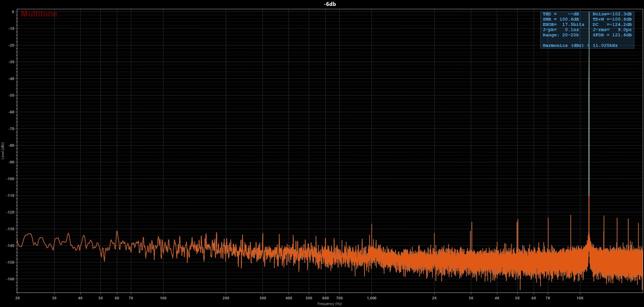
Task: Click the chart title "-6db"
Action: click(x=330, y=4)
